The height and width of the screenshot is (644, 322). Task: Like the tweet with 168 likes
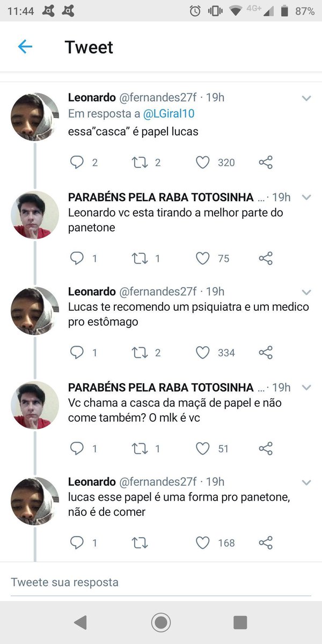pyautogui.click(x=202, y=543)
